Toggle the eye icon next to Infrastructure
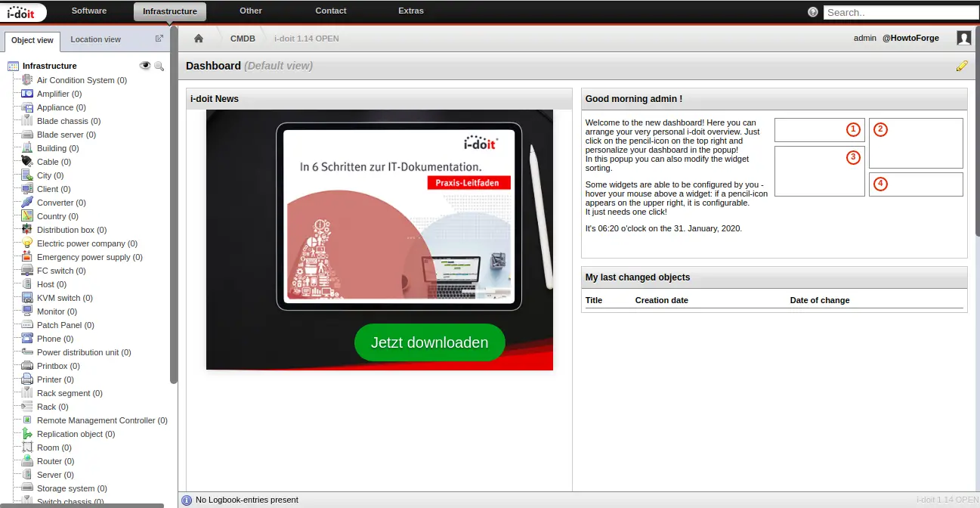The image size is (980, 508). click(x=145, y=66)
